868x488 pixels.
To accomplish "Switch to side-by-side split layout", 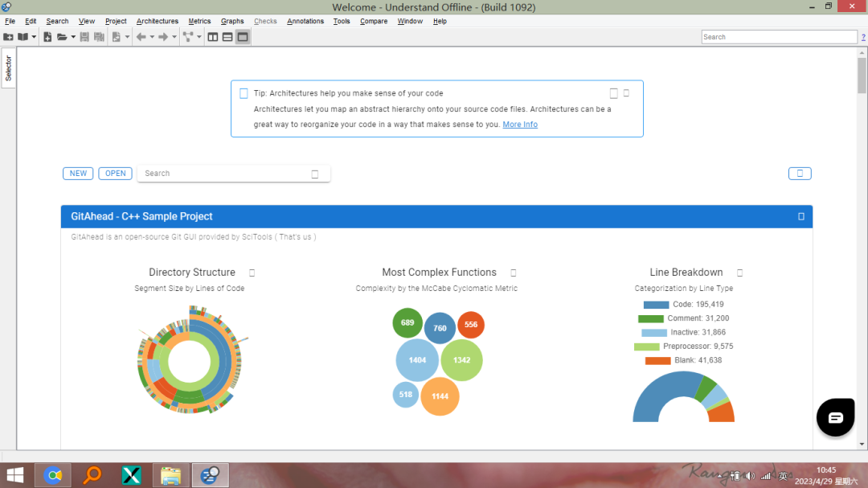I will [x=212, y=37].
